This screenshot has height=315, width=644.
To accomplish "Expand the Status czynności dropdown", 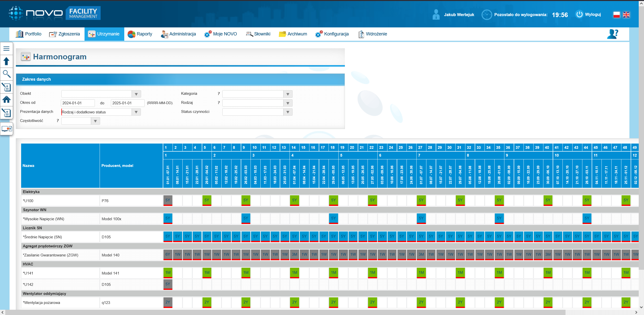I will coord(288,112).
